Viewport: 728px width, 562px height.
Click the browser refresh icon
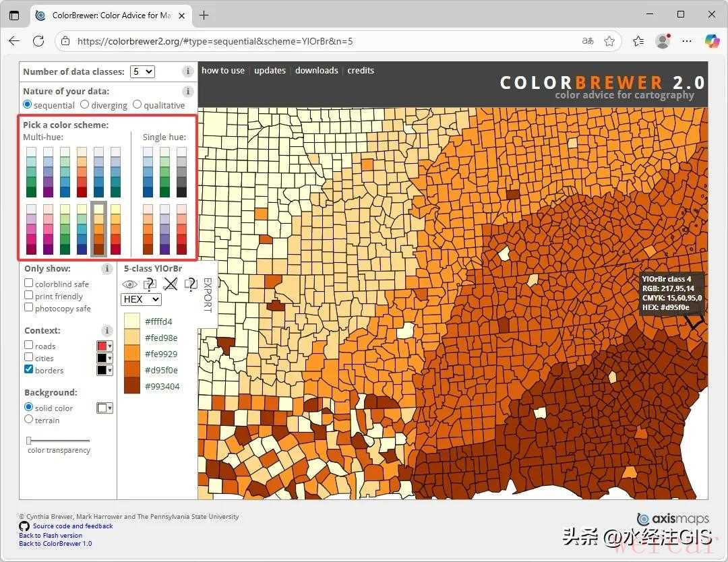pyautogui.click(x=38, y=41)
